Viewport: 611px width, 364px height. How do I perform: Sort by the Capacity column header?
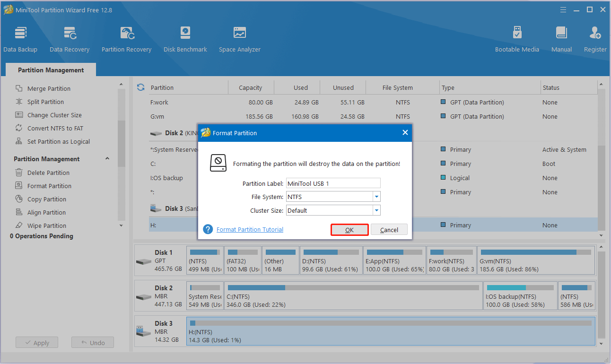coord(251,87)
